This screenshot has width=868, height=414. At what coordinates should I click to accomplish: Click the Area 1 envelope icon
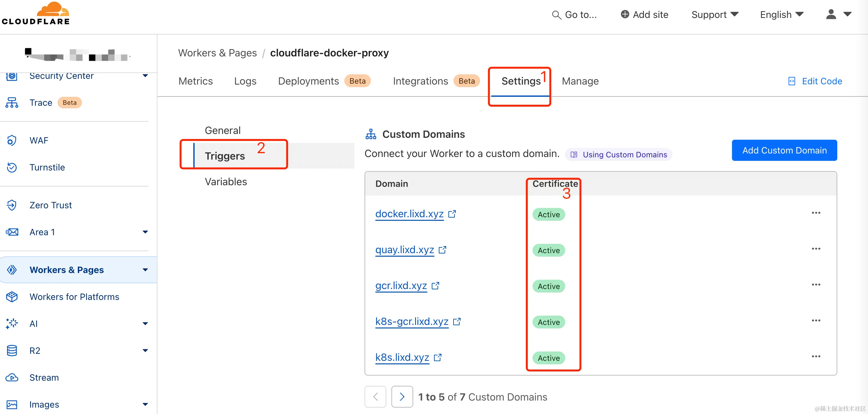tap(12, 232)
